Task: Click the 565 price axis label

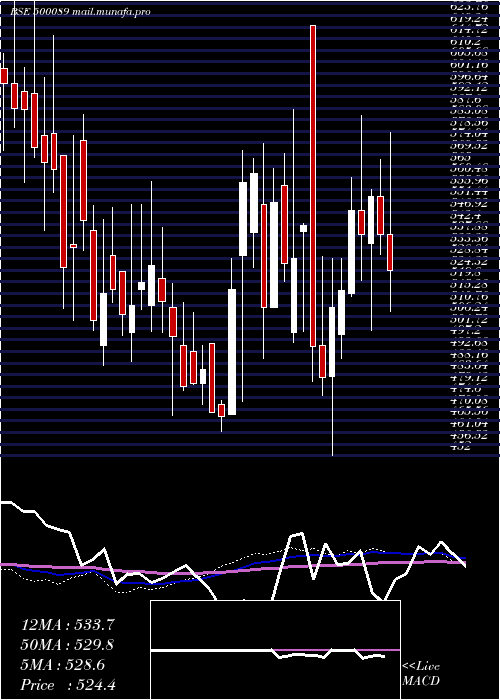Action: [x=459, y=158]
